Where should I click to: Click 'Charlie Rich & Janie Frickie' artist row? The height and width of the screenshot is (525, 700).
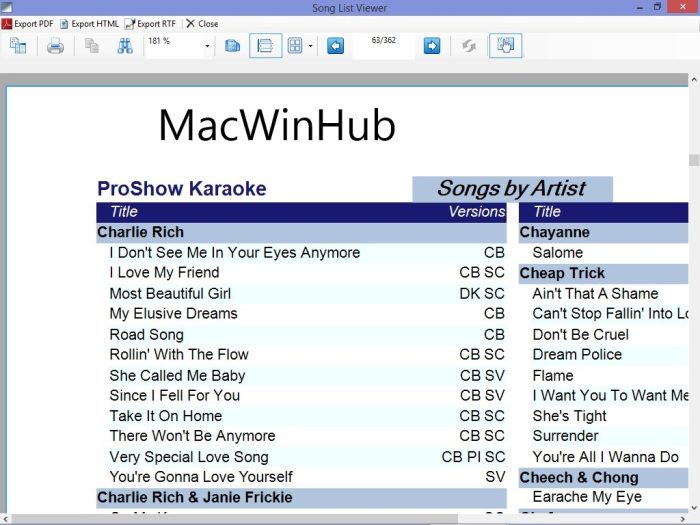pos(301,497)
